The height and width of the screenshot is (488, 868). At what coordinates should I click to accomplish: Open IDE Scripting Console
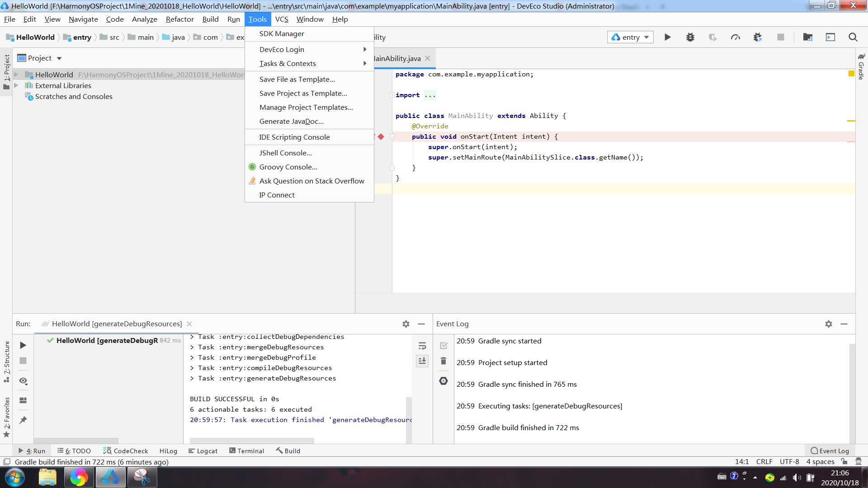[309, 137]
